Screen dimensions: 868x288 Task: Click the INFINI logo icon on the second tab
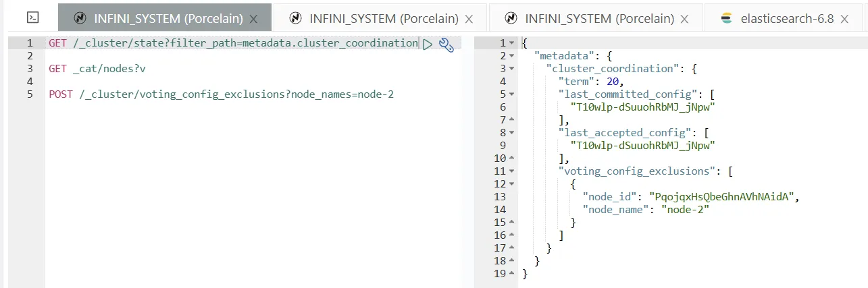(296, 19)
